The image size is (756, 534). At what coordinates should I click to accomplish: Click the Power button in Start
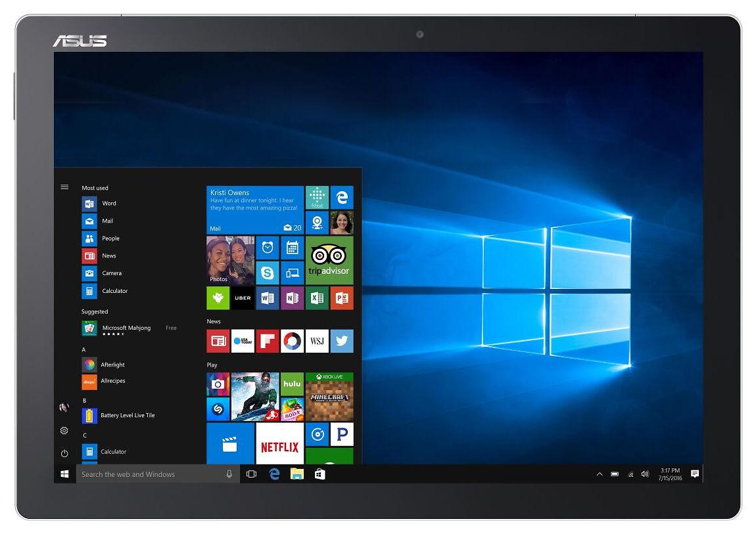(x=64, y=453)
